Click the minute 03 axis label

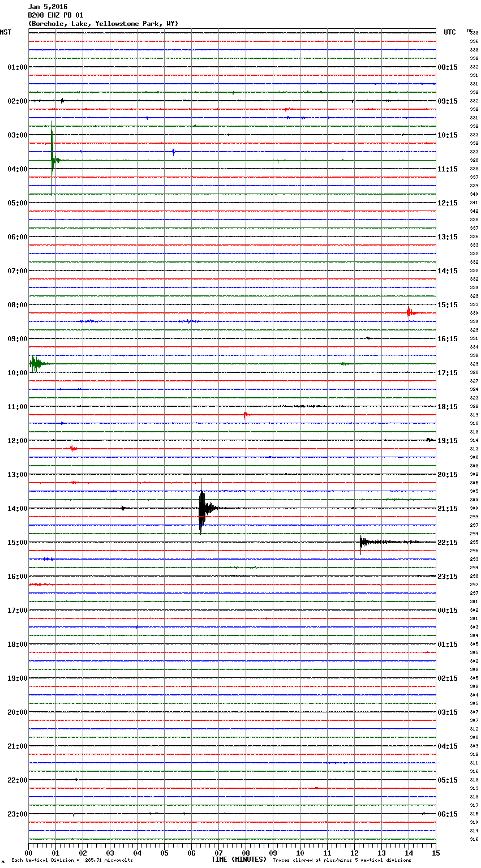[x=110, y=853]
